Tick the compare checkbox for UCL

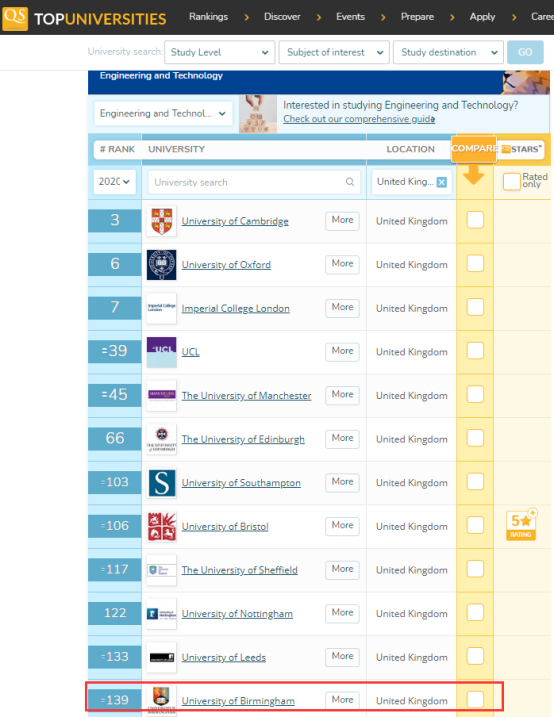click(x=475, y=351)
